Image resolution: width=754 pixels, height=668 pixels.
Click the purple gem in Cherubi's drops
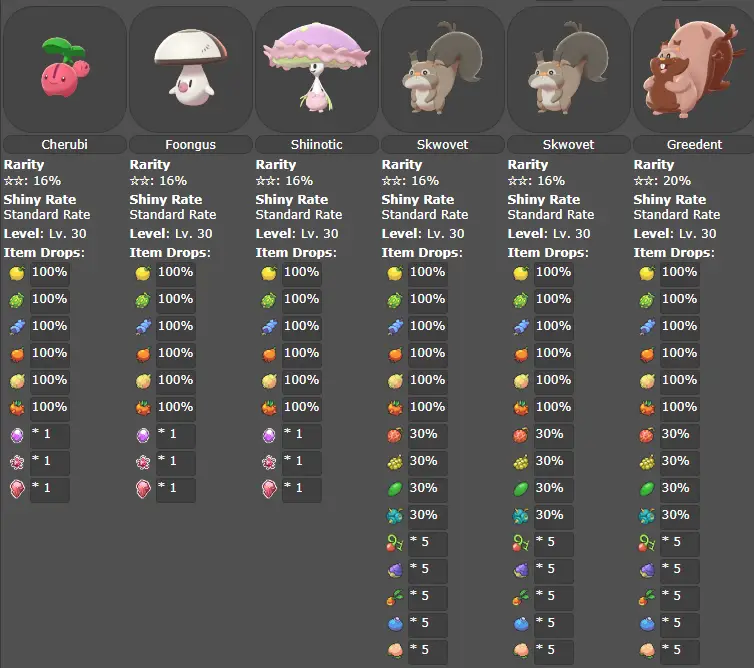[x=16, y=435]
